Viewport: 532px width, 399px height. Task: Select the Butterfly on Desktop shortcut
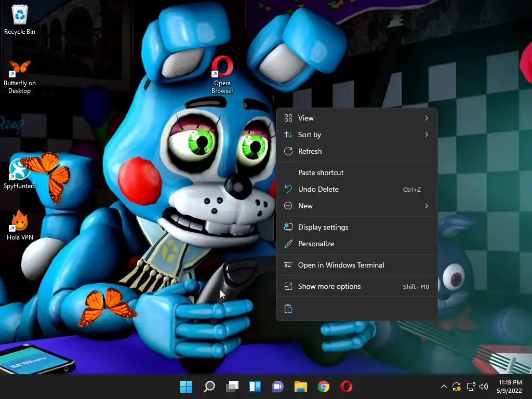(20, 77)
